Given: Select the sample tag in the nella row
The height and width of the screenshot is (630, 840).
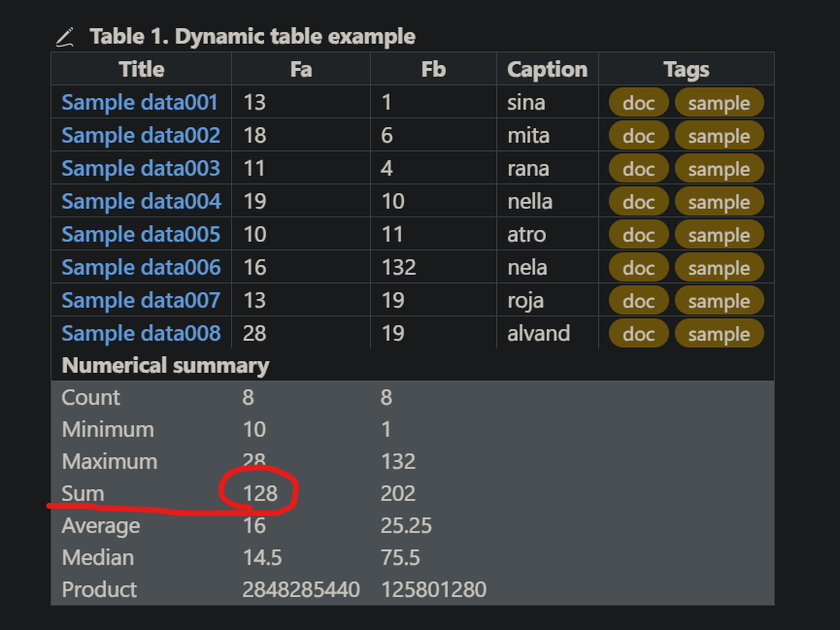Looking at the screenshot, I should pyautogui.click(x=719, y=202).
